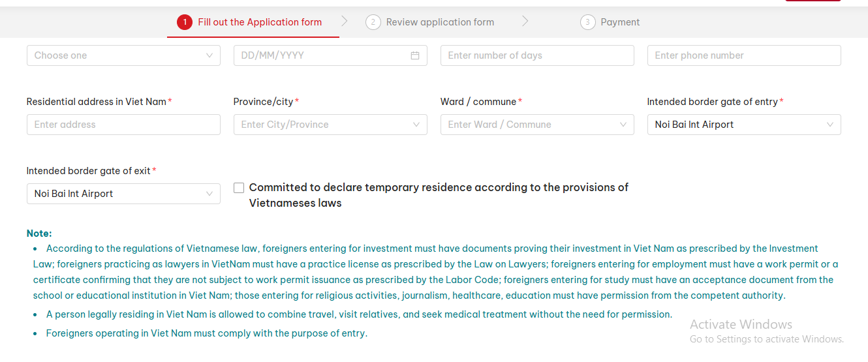The width and height of the screenshot is (868, 362).
Task: Click the chevron after the Application form step
Action: [345, 22]
